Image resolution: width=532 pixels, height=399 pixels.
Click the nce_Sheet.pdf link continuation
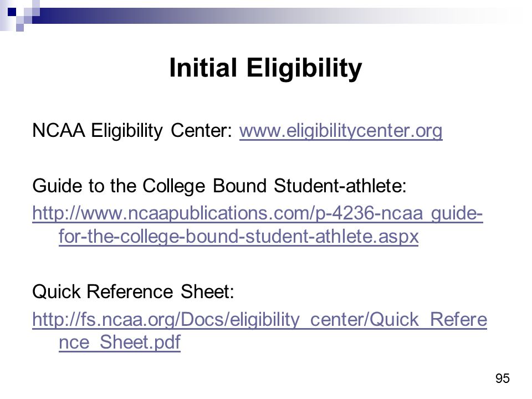tap(120, 342)
